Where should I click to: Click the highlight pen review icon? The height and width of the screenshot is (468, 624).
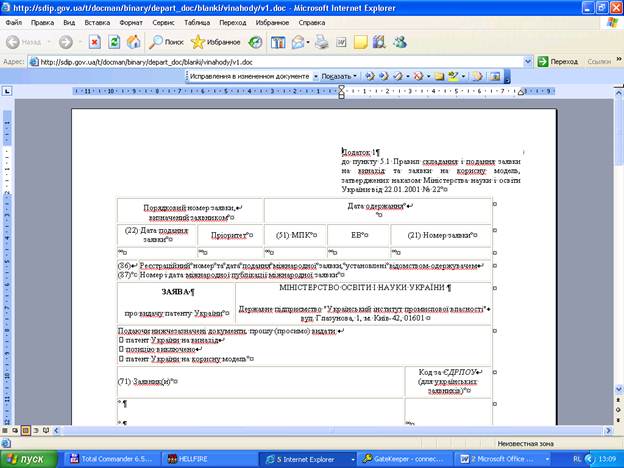coord(453,76)
